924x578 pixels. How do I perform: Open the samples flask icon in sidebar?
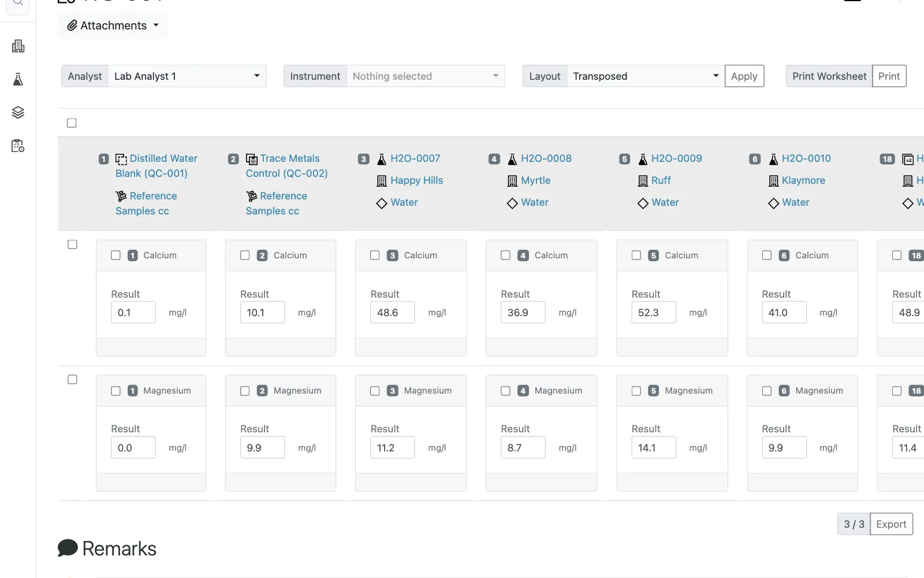[18, 79]
